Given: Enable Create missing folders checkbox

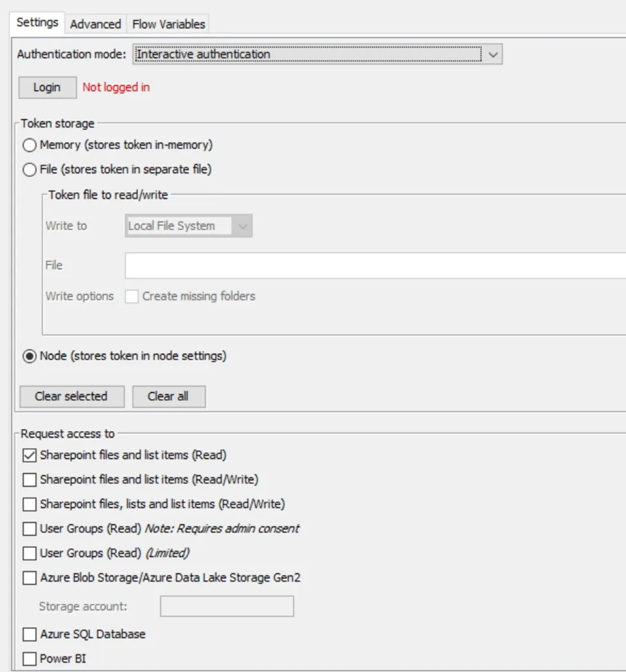Looking at the screenshot, I should (x=132, y=297).
